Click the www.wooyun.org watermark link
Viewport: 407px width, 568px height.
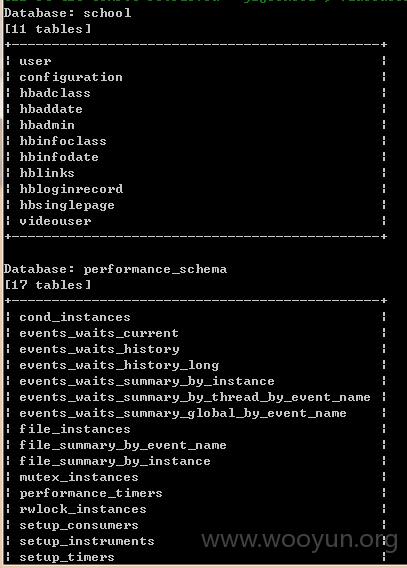[x=299, y=540]
